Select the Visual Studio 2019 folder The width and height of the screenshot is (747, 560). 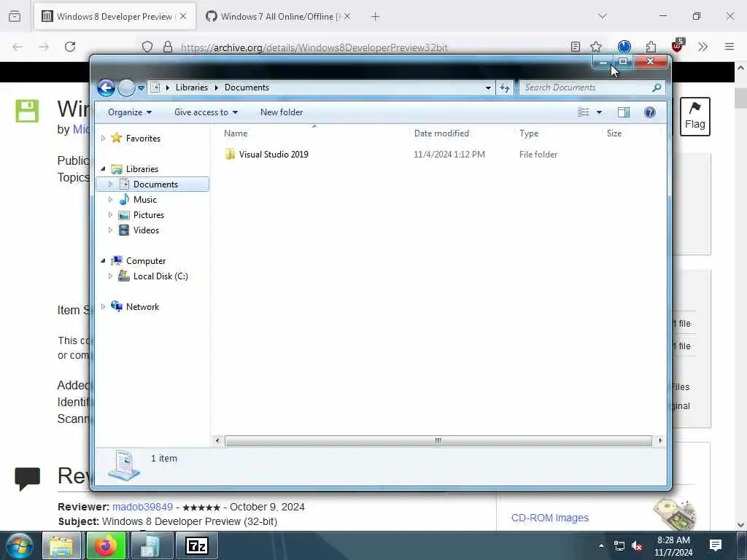coord(274,155)
